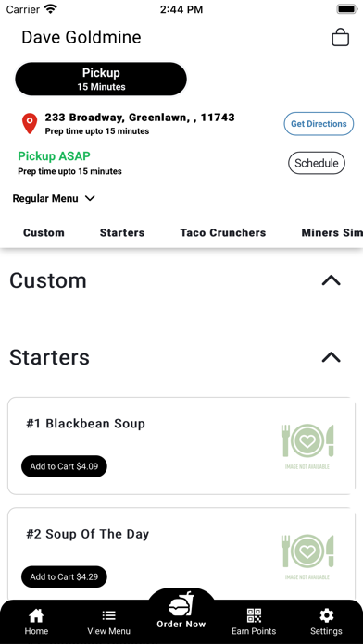Tap Soup Of The Day placeholder image

pyautogui.click(x=307, y=556)
